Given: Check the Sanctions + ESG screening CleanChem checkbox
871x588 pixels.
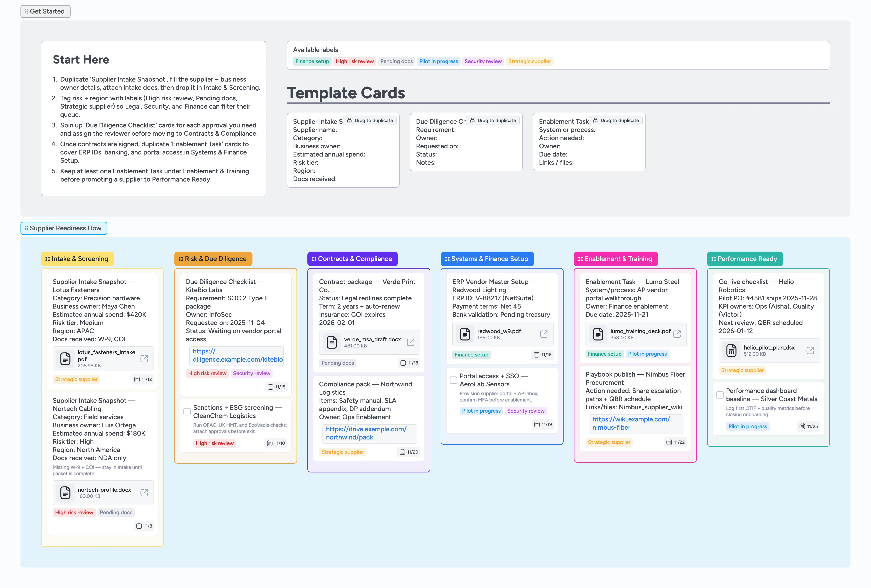Looking at the screenshot, I should (x=187, y=411).
